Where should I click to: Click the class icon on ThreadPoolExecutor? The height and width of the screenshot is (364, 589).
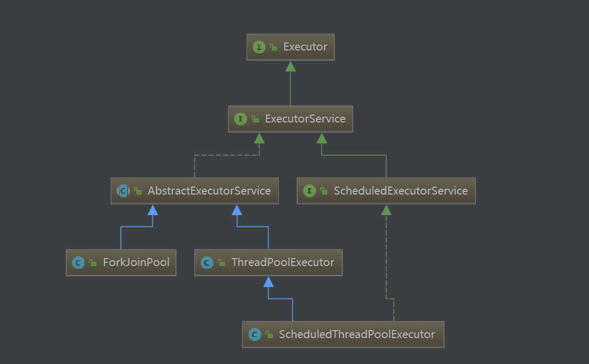pyautogui.click(x=207, y=262)
